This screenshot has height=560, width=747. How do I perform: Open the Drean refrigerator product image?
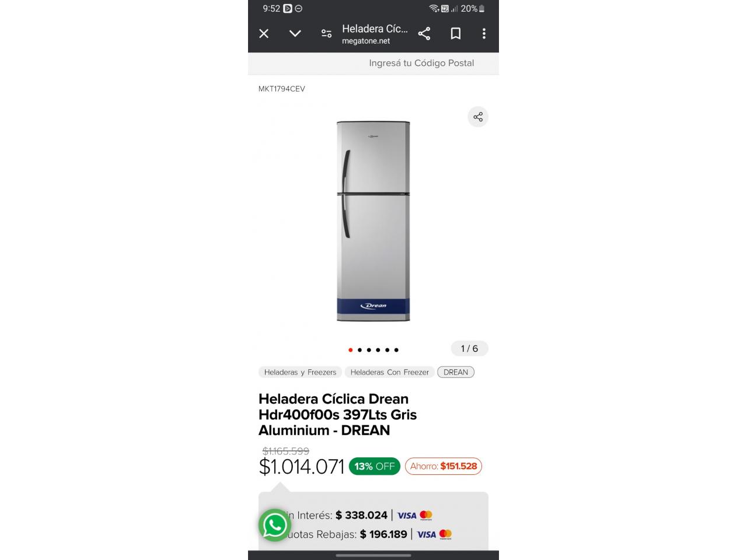[373, 221]
